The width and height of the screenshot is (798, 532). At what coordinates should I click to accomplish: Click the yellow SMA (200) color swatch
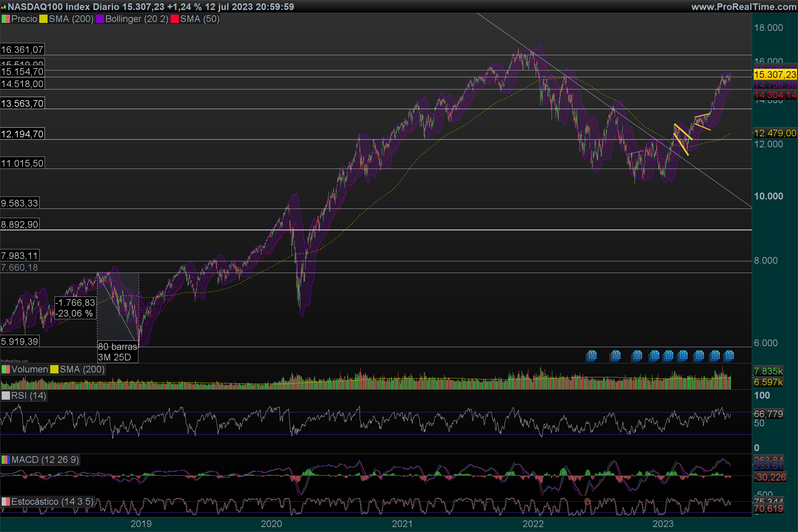43,19
